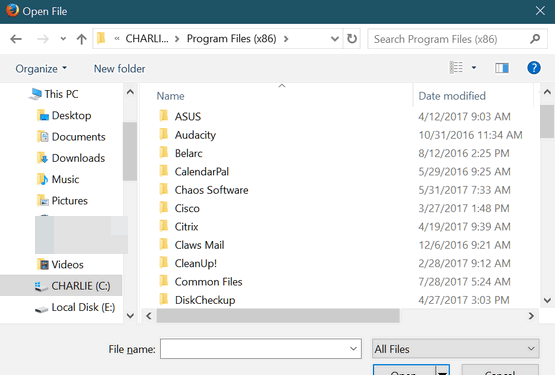Click the chevron after Program Files (x86)
The width and height of the screenshot is (555, 375).
286,39
